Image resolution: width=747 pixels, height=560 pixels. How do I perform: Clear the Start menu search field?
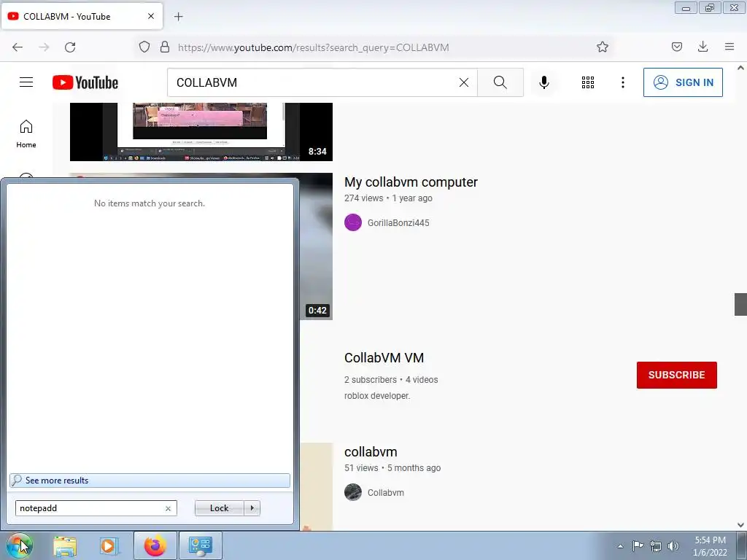coord(169,508)
